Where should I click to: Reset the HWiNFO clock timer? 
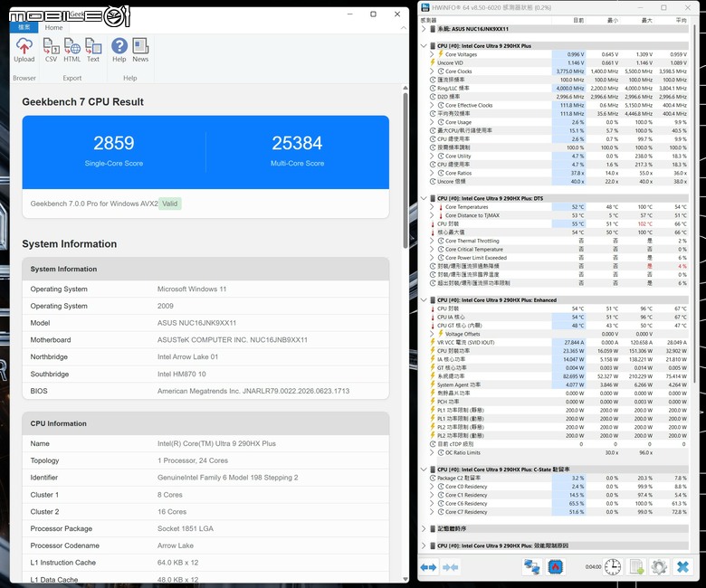tap(613, 567)
